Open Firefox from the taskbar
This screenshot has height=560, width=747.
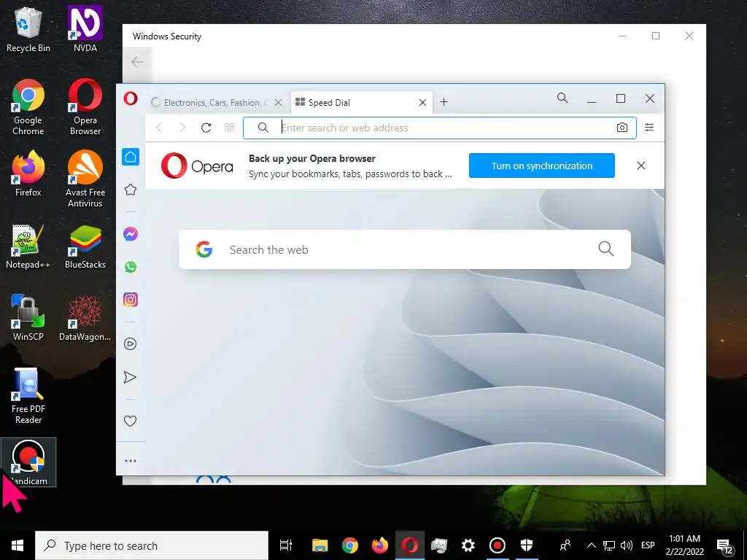[379, 545]
